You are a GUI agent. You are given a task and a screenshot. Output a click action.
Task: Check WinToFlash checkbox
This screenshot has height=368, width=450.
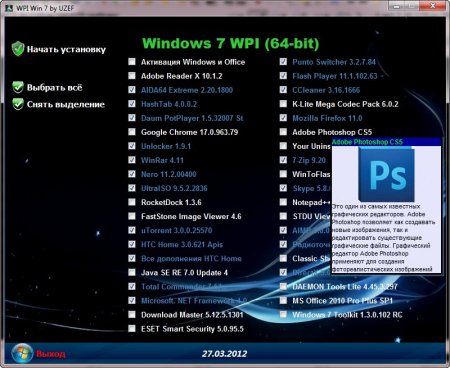tap(283, 174)
